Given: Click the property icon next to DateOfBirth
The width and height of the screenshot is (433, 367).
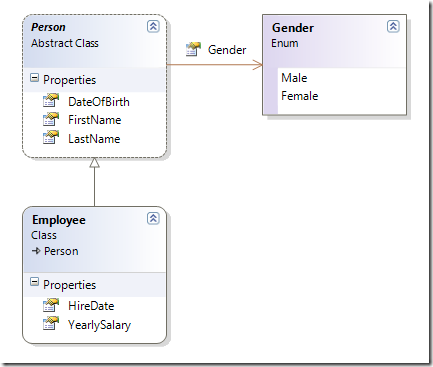Looking at the screenshot, I should [51, 100].
